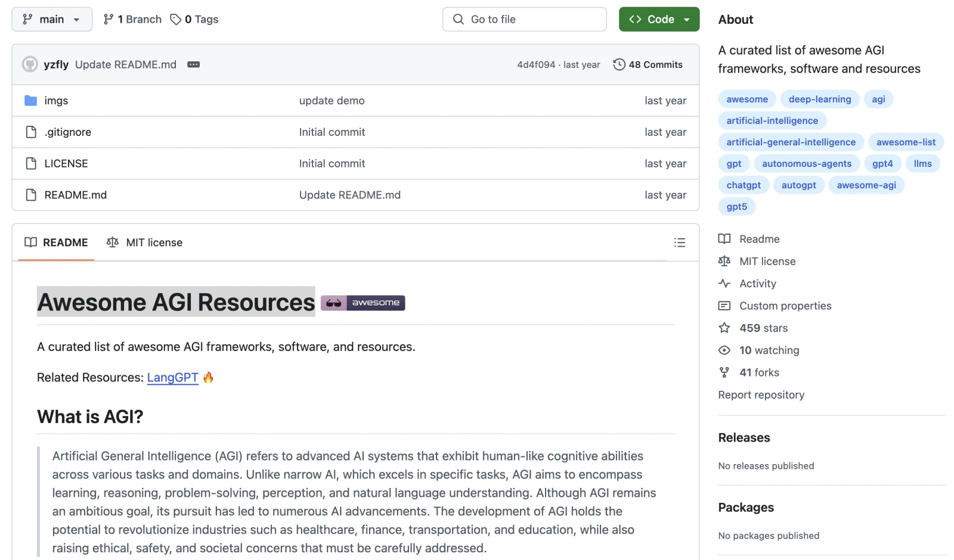Select the autonomous-agents topic tag
The width and height of the screenshot is (954, 560).
tap(806, 164)
